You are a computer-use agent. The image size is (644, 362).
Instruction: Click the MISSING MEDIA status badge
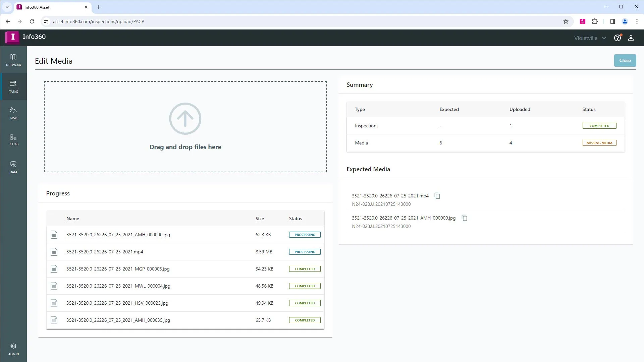599,143
